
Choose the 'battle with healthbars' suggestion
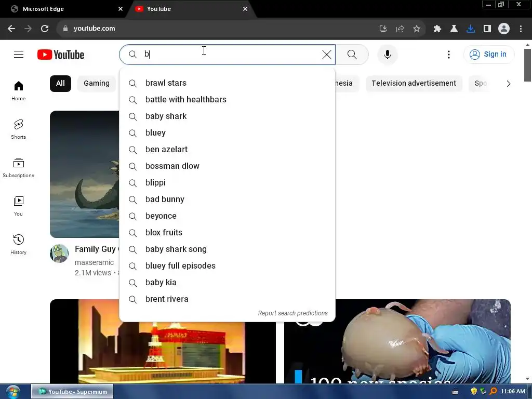pos(228,100)
